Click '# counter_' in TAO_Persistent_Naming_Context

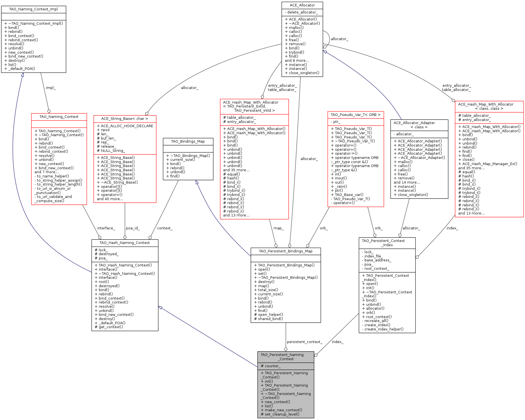270,366
